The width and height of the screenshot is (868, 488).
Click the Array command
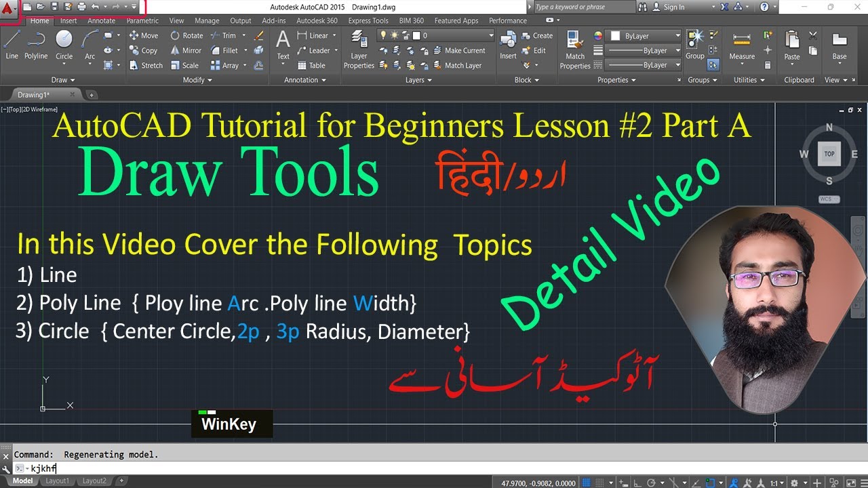[x=224, y=65]
